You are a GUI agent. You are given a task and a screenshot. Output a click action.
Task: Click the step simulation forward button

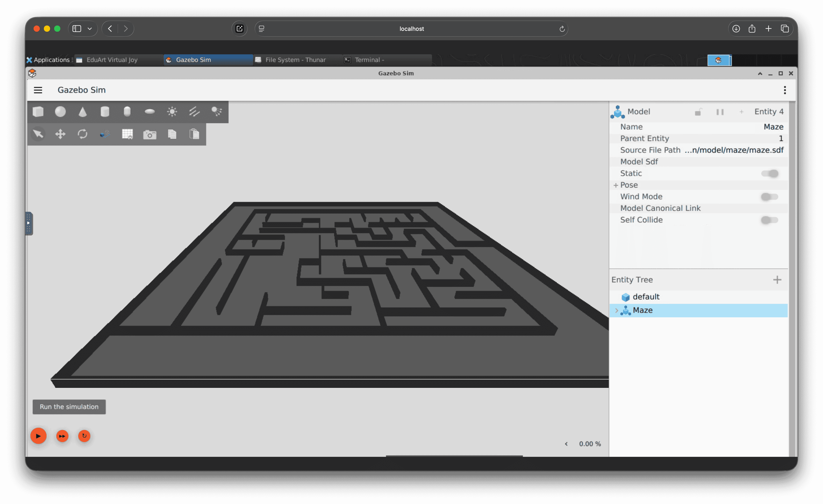click(62, 436)
